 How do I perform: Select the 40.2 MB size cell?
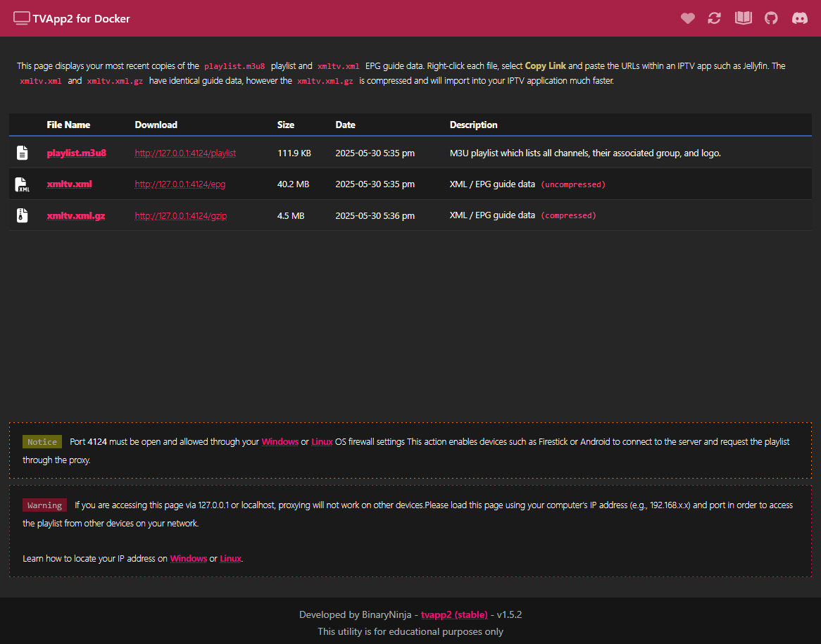click(x=293, y=184)
